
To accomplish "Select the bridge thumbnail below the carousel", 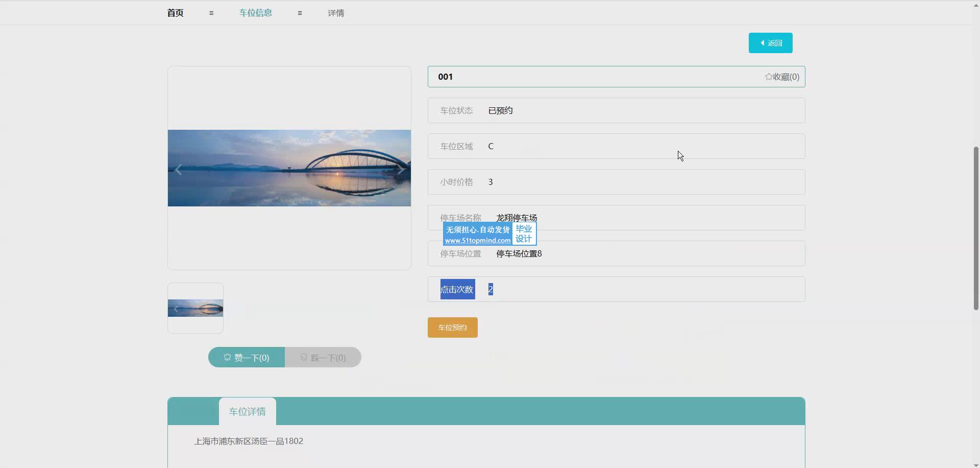I will (x=195, y=308).
